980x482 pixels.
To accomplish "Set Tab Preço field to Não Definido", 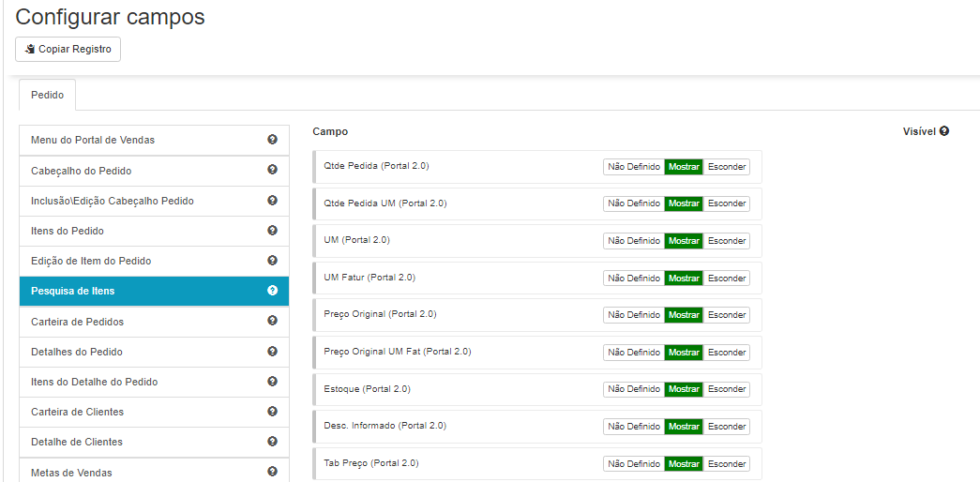I will pos(634,463).
